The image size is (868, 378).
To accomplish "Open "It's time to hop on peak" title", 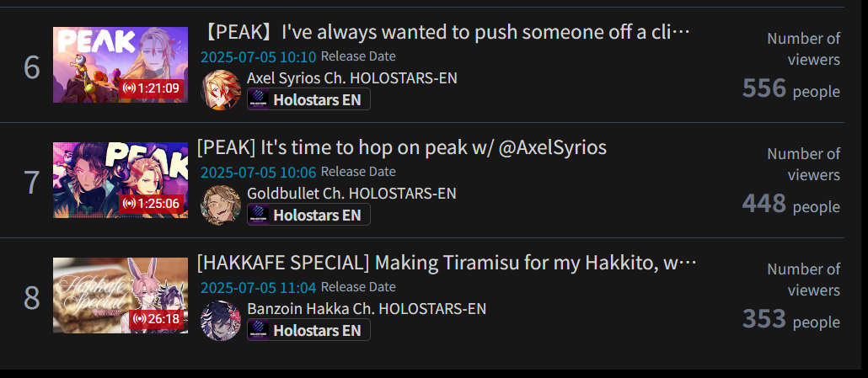I will pyautogui.click(x=401, y=148).
